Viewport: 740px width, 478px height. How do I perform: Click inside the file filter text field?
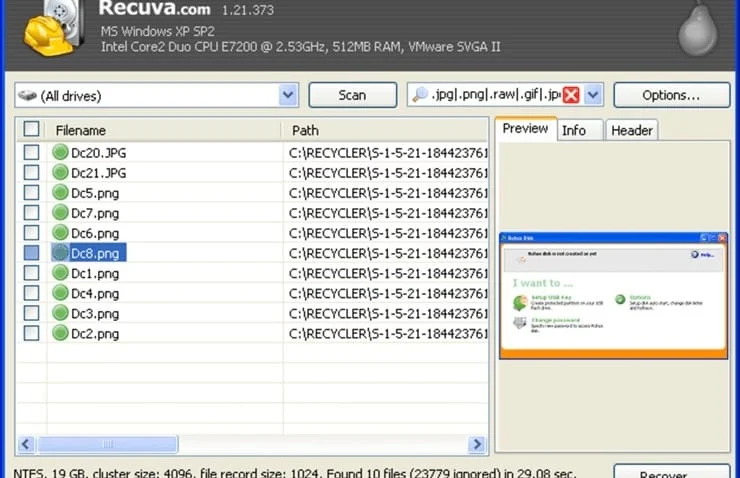pos(495,95)
